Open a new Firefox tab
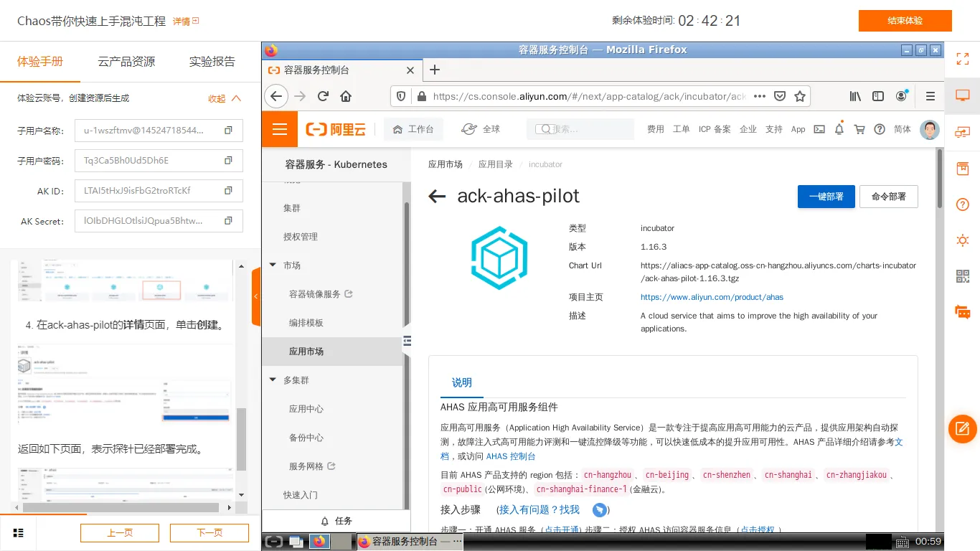Screen dimensions: 980x551 434,70
